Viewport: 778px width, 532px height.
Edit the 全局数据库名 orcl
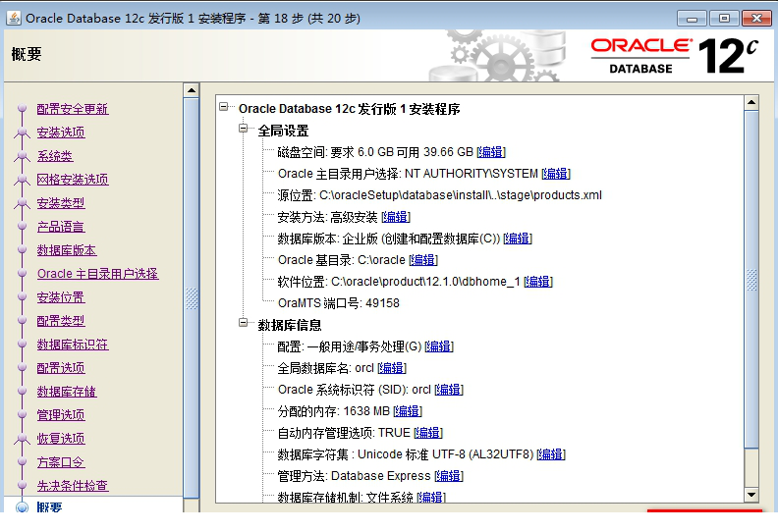coord(392,368)
